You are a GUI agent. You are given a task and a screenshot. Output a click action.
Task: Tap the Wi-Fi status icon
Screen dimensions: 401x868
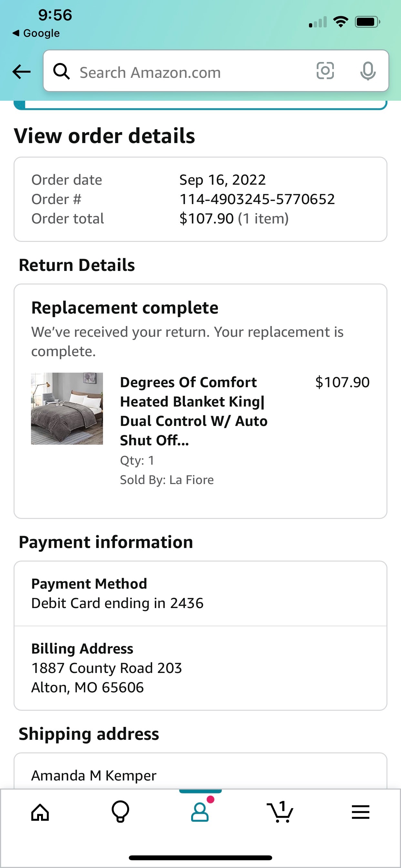[340, 22]
